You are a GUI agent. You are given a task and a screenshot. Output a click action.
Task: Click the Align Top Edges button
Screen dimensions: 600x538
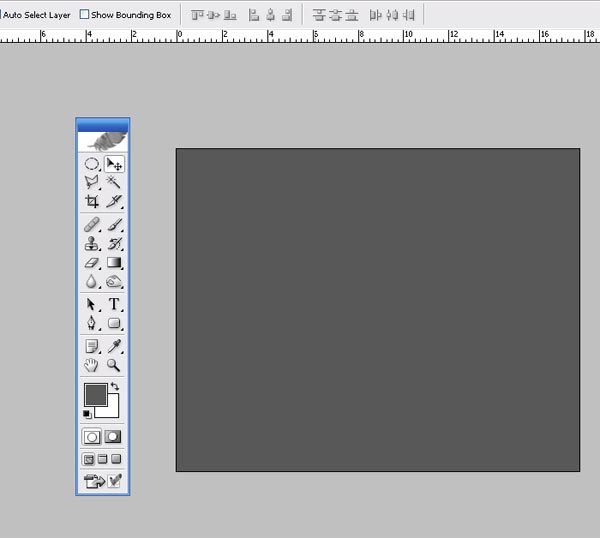[x=197, y=15]
